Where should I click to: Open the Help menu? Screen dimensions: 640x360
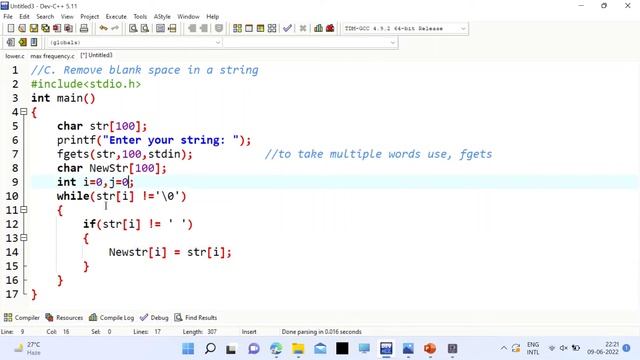pyautogui.click(x=212, y=17)
